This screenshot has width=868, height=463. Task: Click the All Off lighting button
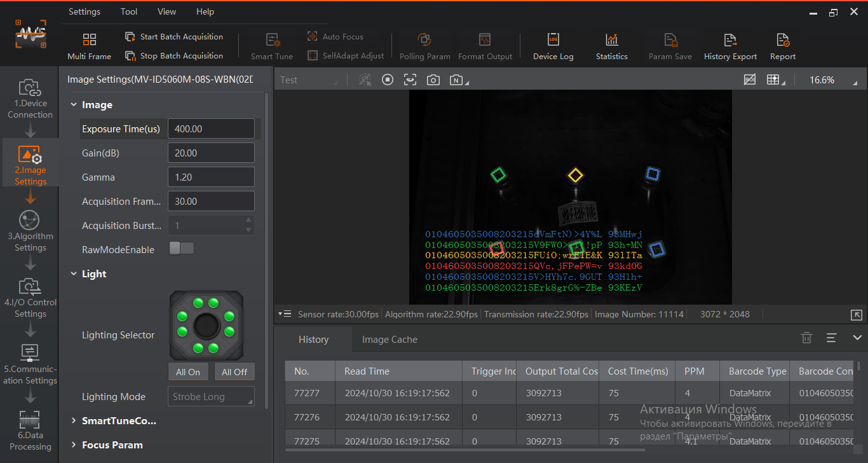coord(234,372)
